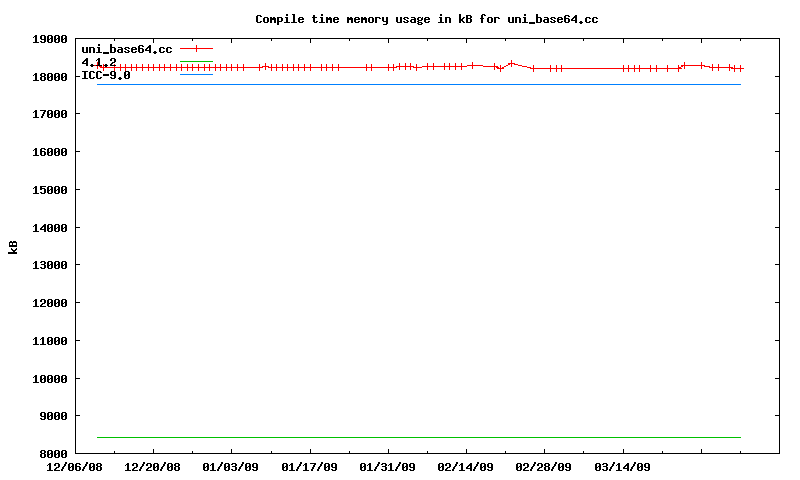
Task: Select the ICC-9.0 legend label
Action: click(106, 75)
